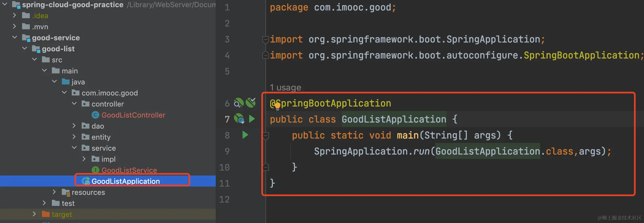Screen dimensions: 644x223
Task: Toggle the fold marker at main's closing brace
Action: [x=266, y=167]
